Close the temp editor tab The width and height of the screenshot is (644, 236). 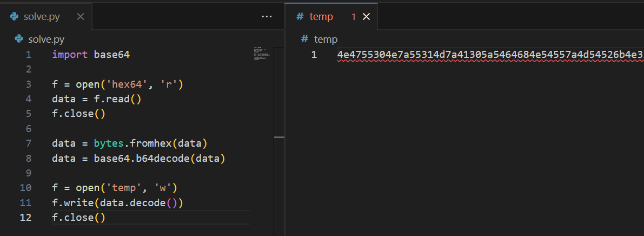pyautogui.click(x=366, y=17)
